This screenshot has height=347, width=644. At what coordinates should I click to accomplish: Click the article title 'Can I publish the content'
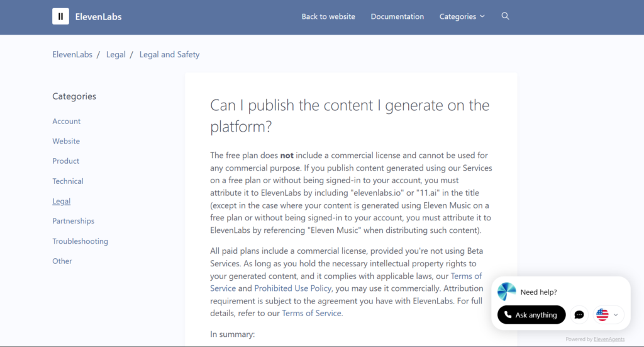point(350,115)
